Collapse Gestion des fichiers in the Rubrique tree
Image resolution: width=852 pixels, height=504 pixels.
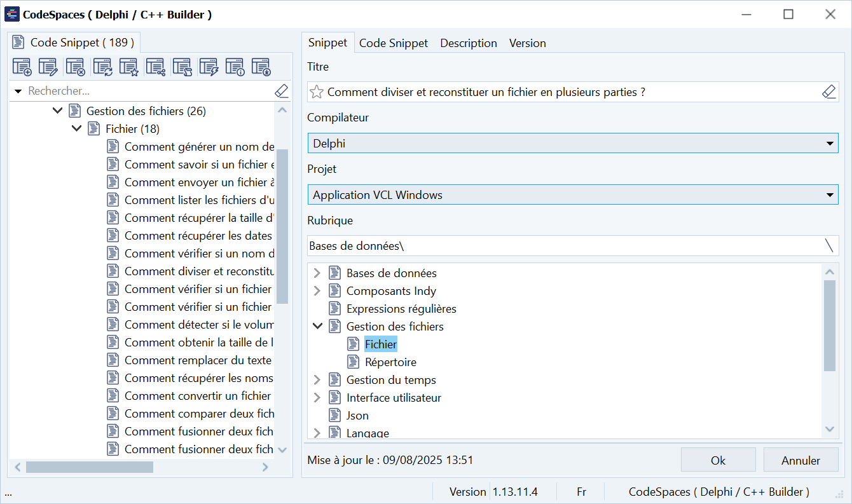[x=317, y=327]
